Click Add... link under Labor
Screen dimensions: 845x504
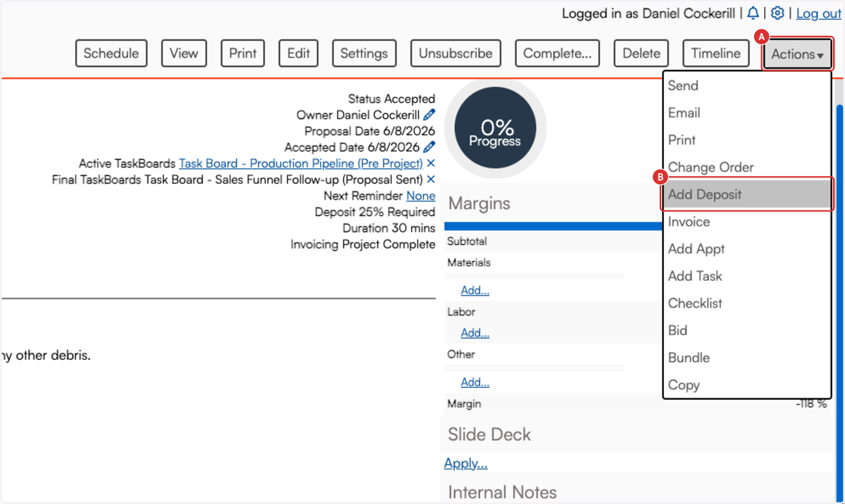475,332
